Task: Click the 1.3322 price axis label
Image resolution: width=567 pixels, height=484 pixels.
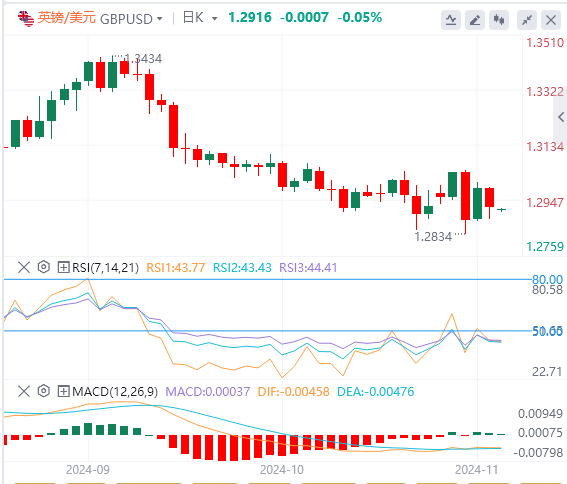Action: tap(545, 92)
